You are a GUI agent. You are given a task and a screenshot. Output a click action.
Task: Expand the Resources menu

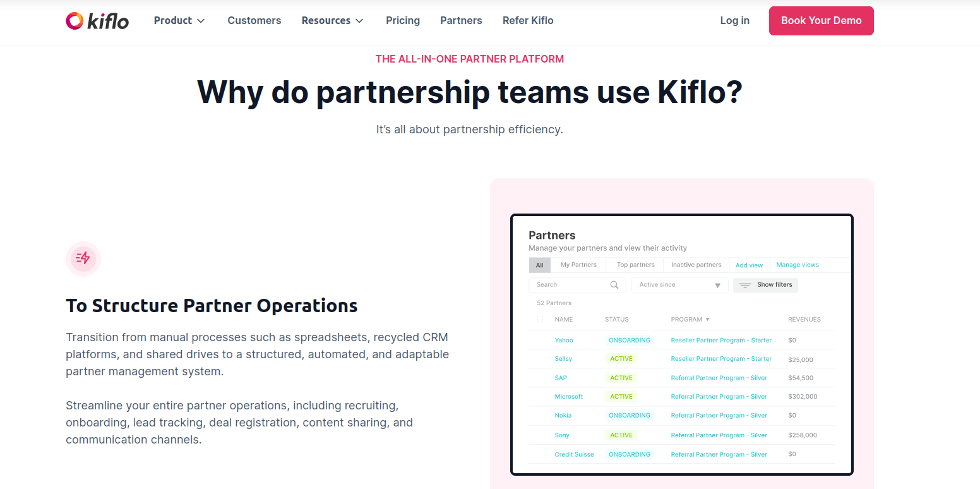(x=333, y=20)
